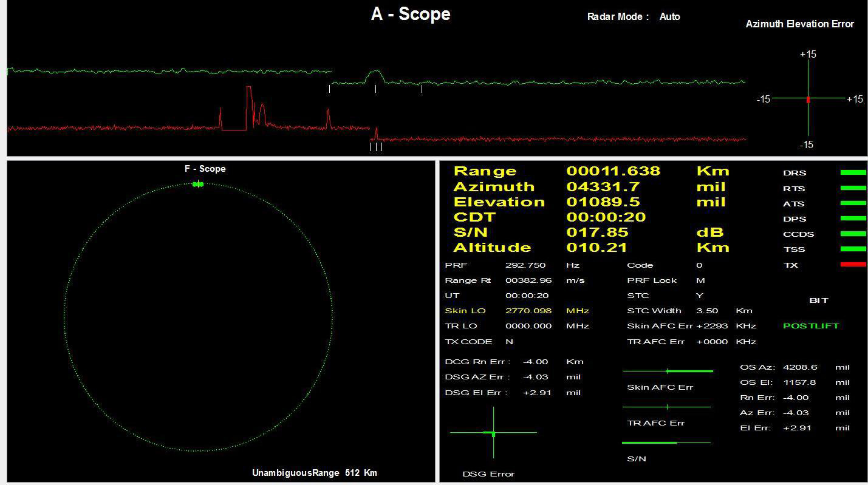
Task: Click the UnambiguousRange 512 Km label
Action: 315,473
